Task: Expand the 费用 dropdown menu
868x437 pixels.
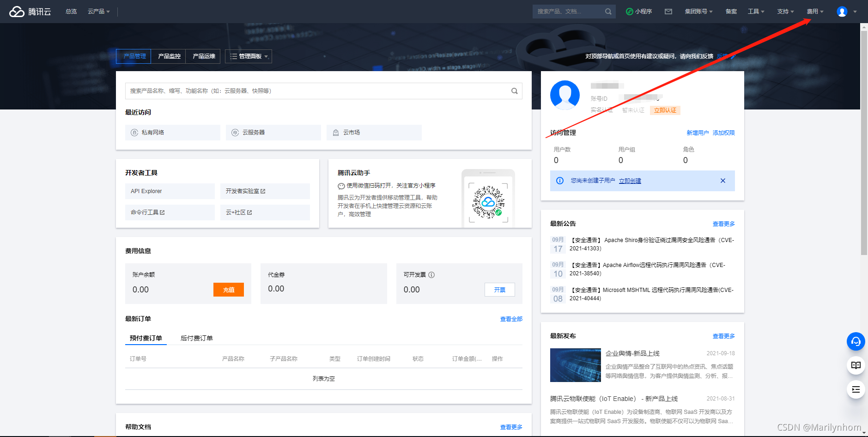Action: click(815, 12)
